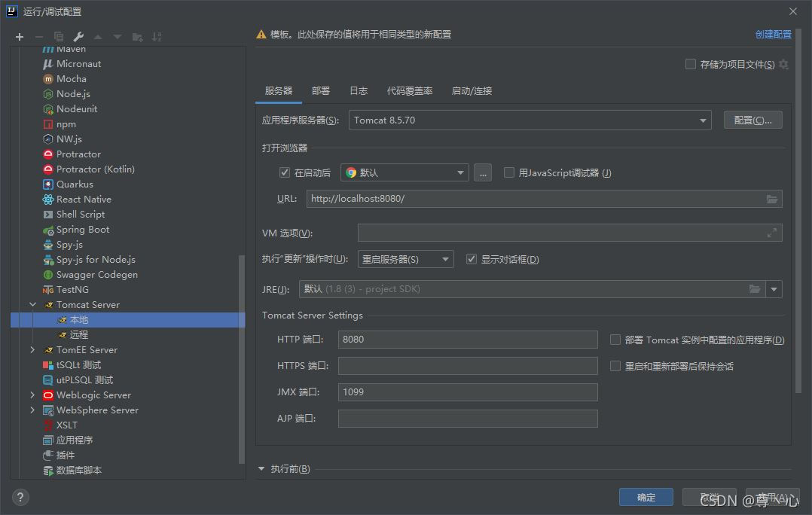812x515 pixels.
Task: Switch to the 服务器 tab
Action: pyautogui.click(x=279, y=90)
